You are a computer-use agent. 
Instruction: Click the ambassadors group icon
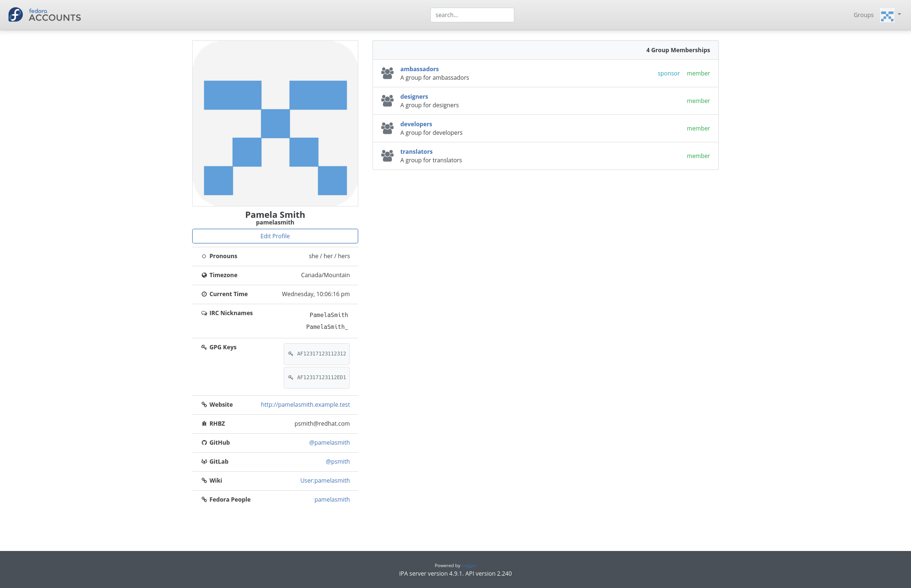[387, 73]
